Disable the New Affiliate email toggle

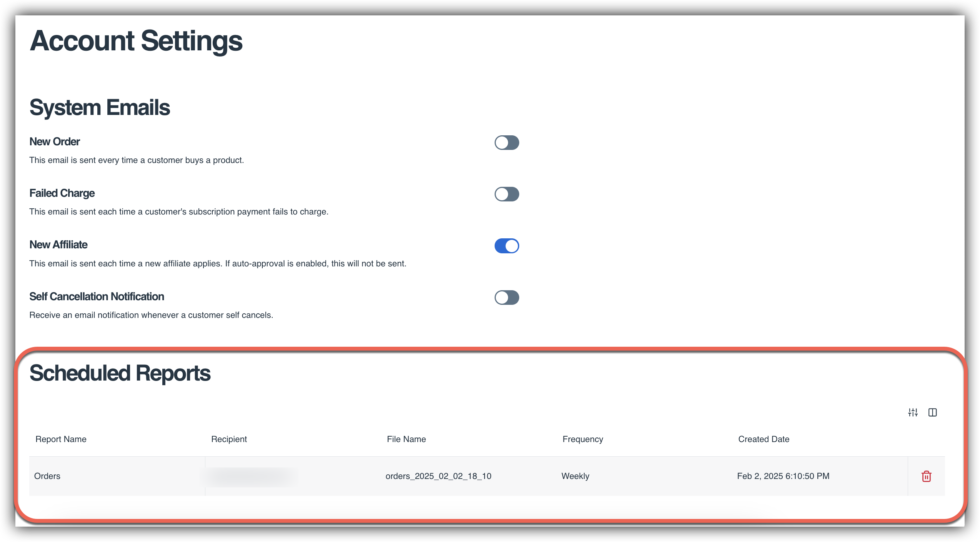pos(507,246)
